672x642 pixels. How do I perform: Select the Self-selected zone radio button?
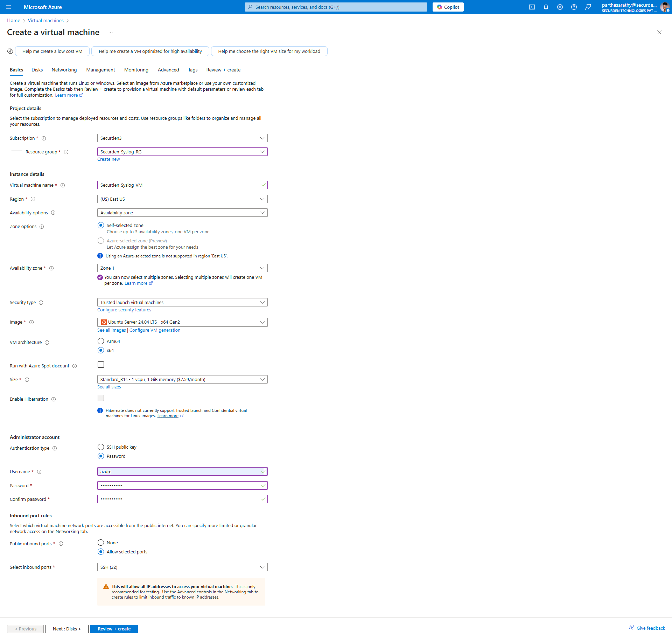(101, 225)
